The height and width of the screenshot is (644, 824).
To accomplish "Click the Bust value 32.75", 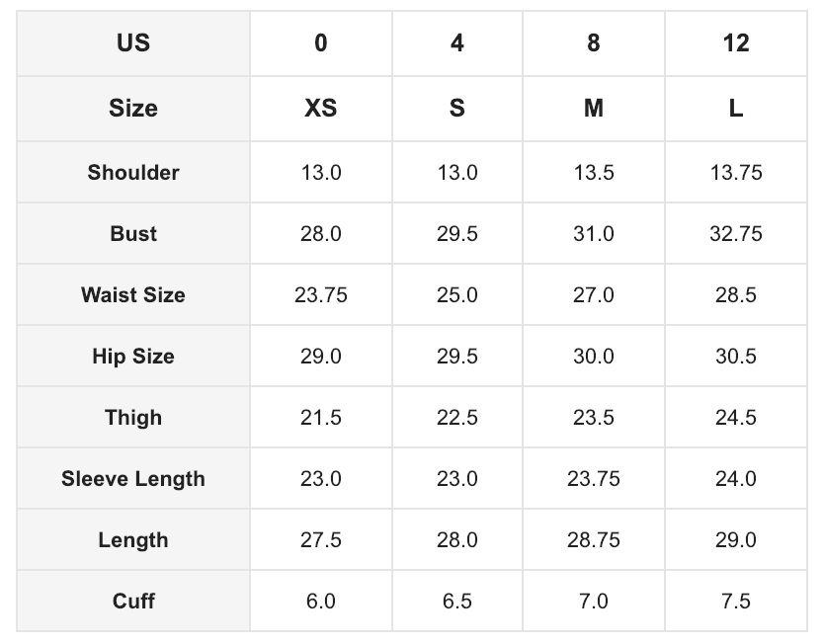I will pos(736,233).
